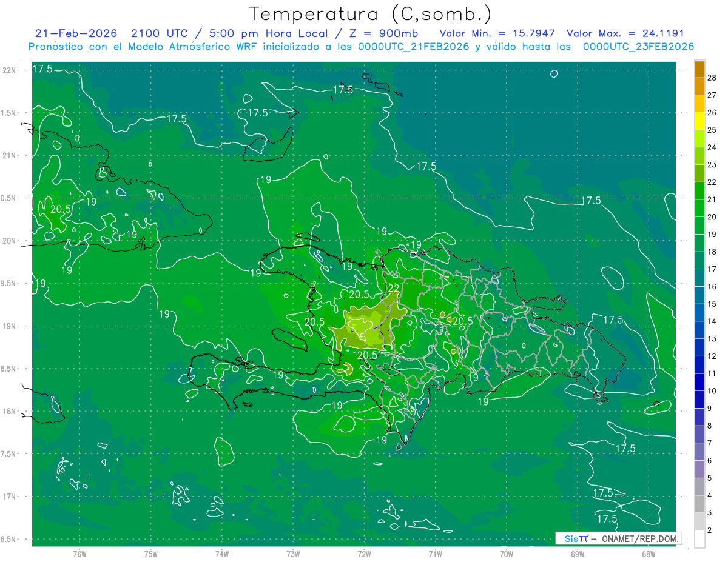Pick blue swatch between 12 and 13
This screenshot has width=728, height=562.
(699, 347)
